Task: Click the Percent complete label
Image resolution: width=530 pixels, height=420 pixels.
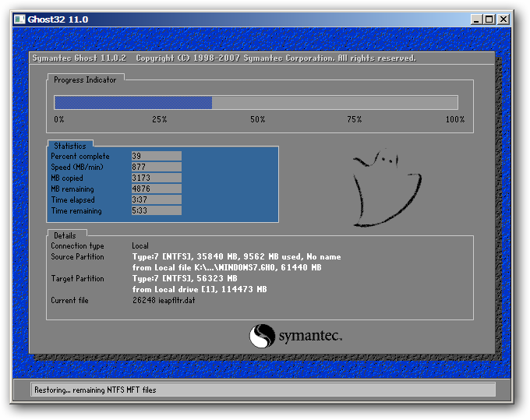Action: 80,156
